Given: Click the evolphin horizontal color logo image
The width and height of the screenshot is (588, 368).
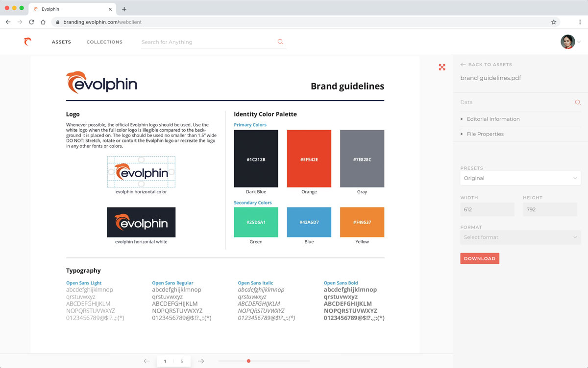Looking at the screenshot, I should tap(141, 172).
